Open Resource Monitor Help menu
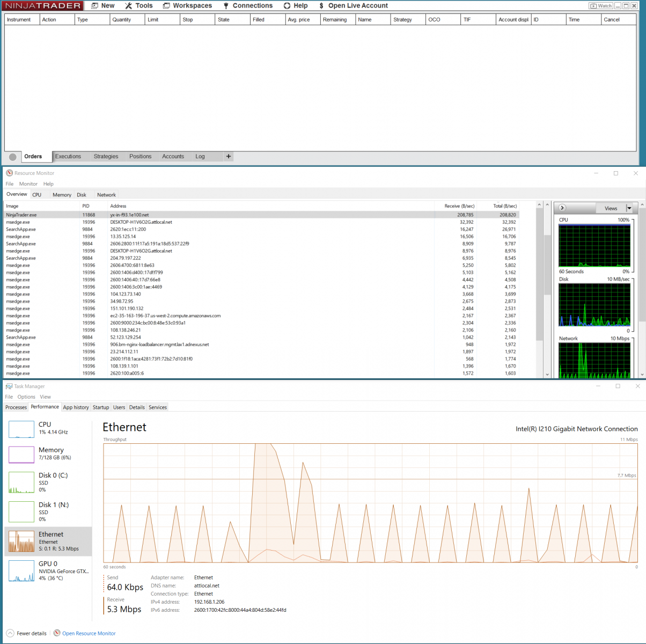The height and width of the screenshot is (644, 646). [48, 184]
